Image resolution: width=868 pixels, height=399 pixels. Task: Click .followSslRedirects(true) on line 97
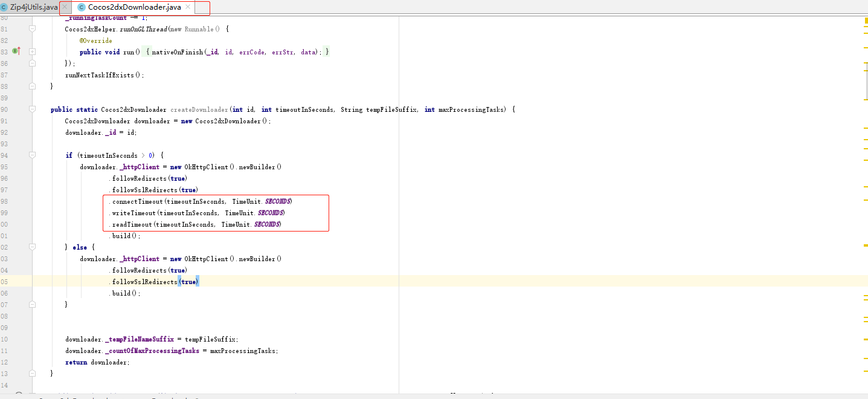pos(153,190)
